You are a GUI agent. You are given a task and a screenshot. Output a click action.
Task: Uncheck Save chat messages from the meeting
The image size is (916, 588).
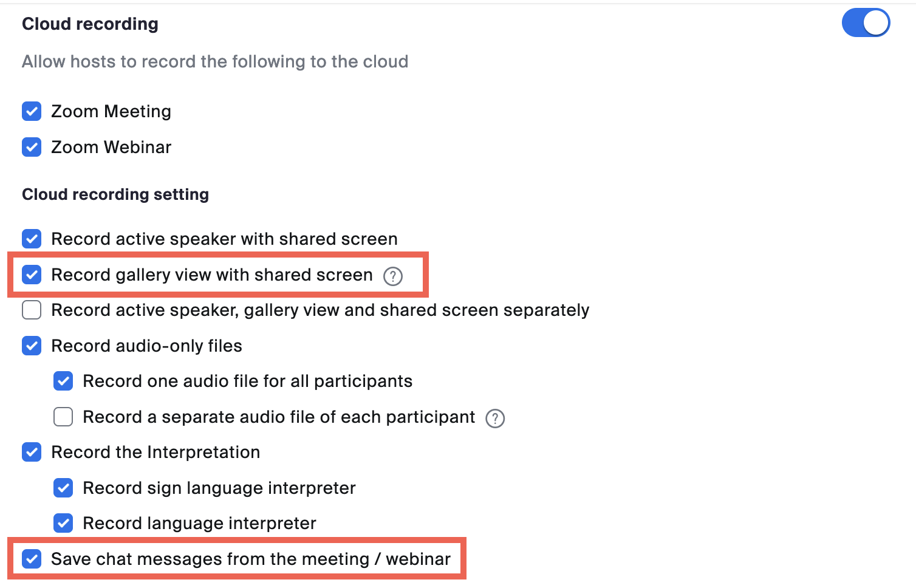[x=31, y=559]
